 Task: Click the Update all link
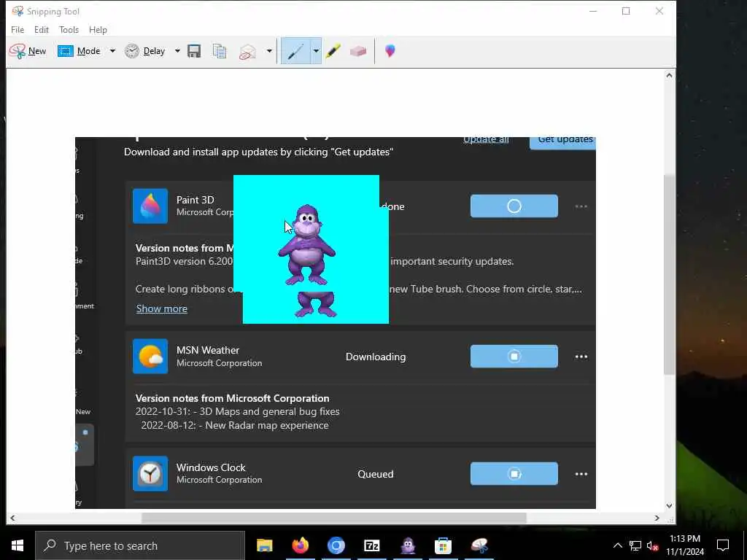click(486, 140)
